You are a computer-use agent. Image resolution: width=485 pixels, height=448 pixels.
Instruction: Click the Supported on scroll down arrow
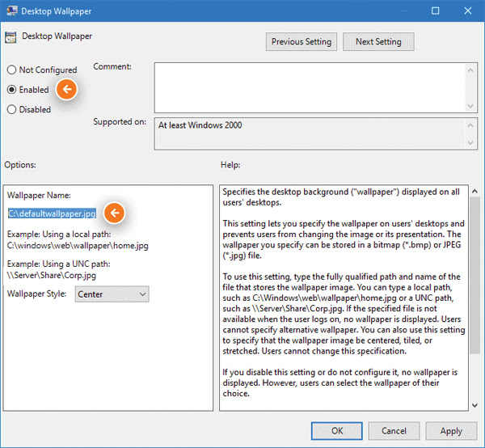[470, 142]
